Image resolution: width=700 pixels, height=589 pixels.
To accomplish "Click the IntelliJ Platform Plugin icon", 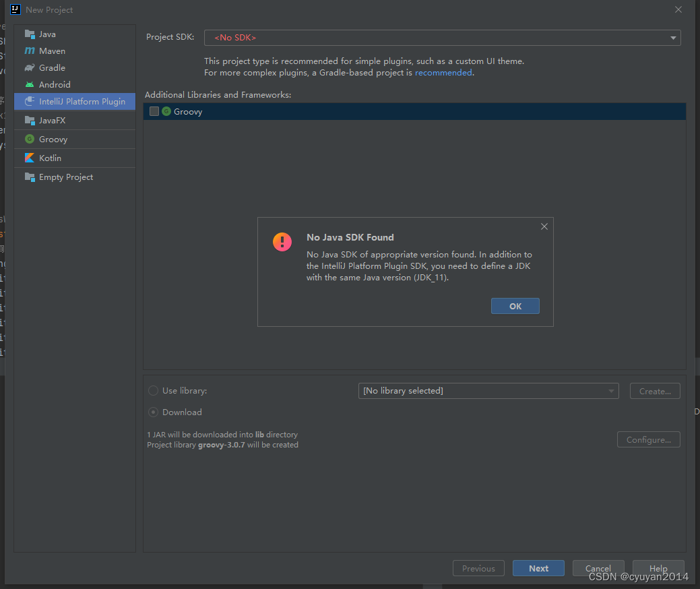I will click(x=30, y=101).
